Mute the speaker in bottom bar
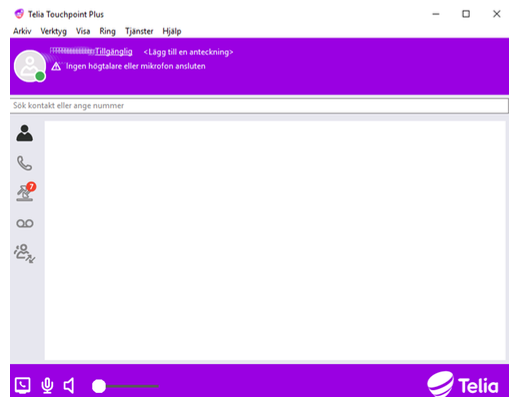520x413 pixels. click(69, 386)
